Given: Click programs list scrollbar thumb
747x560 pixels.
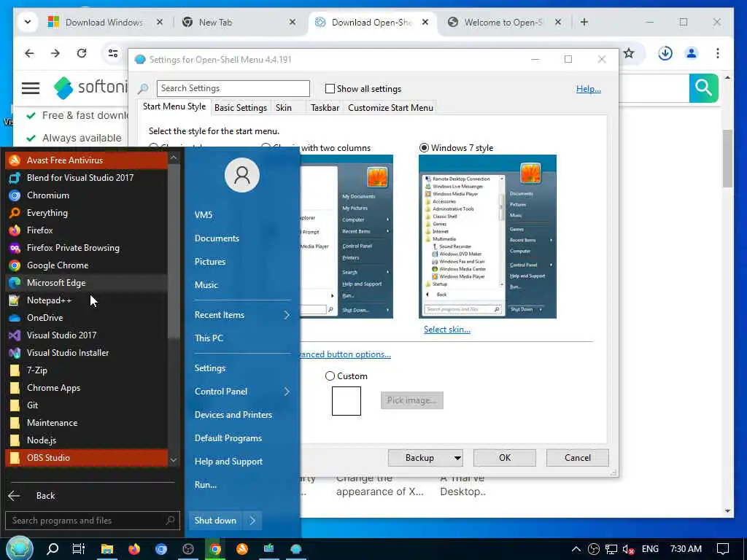Looking at the screenshot, I should (174, 252).
